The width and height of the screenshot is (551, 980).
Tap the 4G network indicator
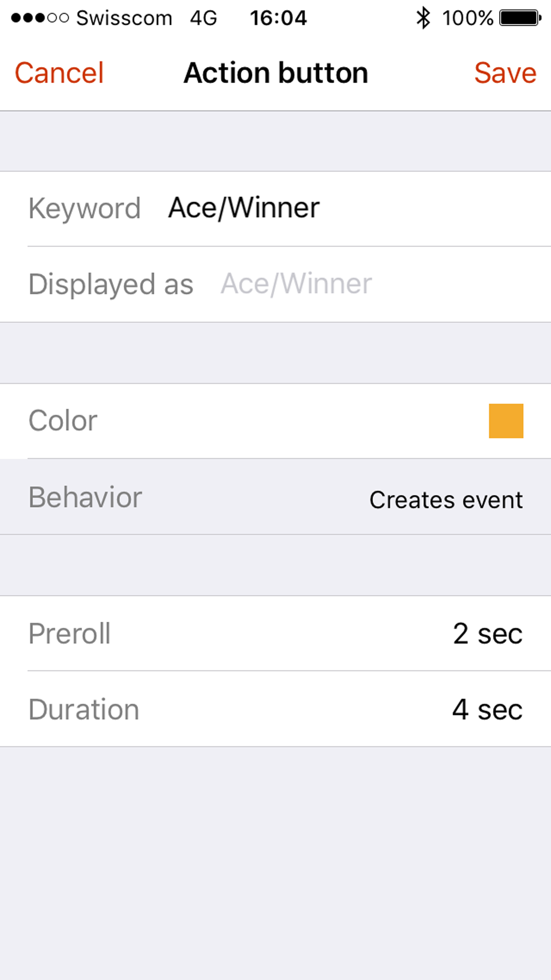point(203,18)
